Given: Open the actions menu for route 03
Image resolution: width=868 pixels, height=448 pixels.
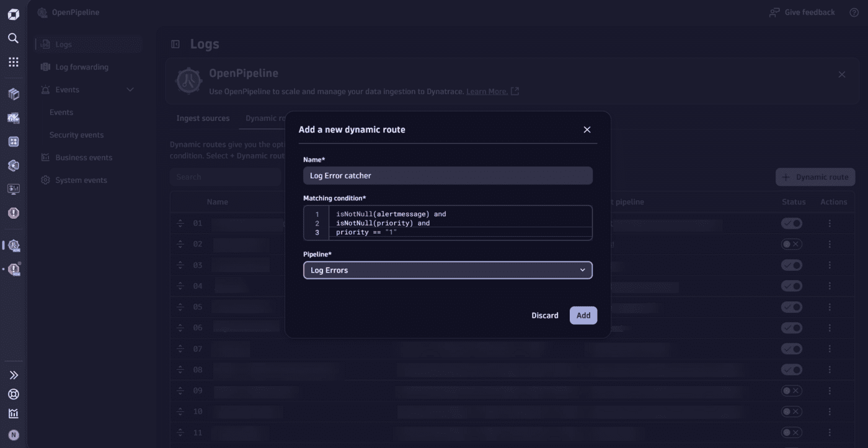Looking at the screenshot, I should [830, 265].
